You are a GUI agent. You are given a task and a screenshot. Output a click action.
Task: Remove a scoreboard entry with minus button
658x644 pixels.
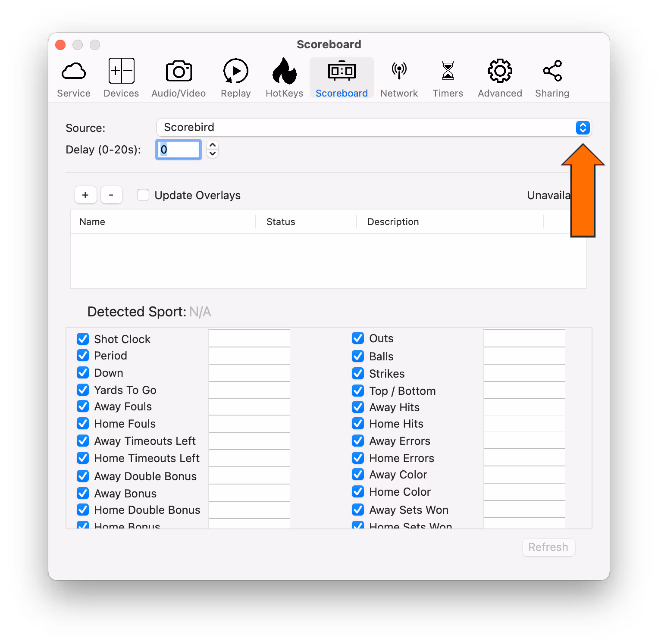click(111, 195)
